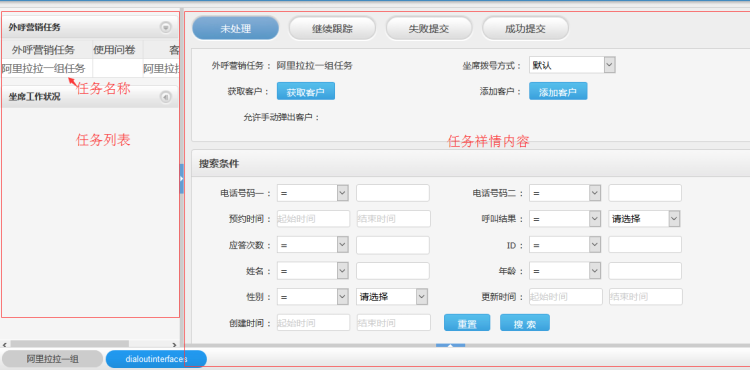The width and height of the screenshot is (750, 370).
Task: Click the right scroll arrow of the task list
Action: coord(174,344)
